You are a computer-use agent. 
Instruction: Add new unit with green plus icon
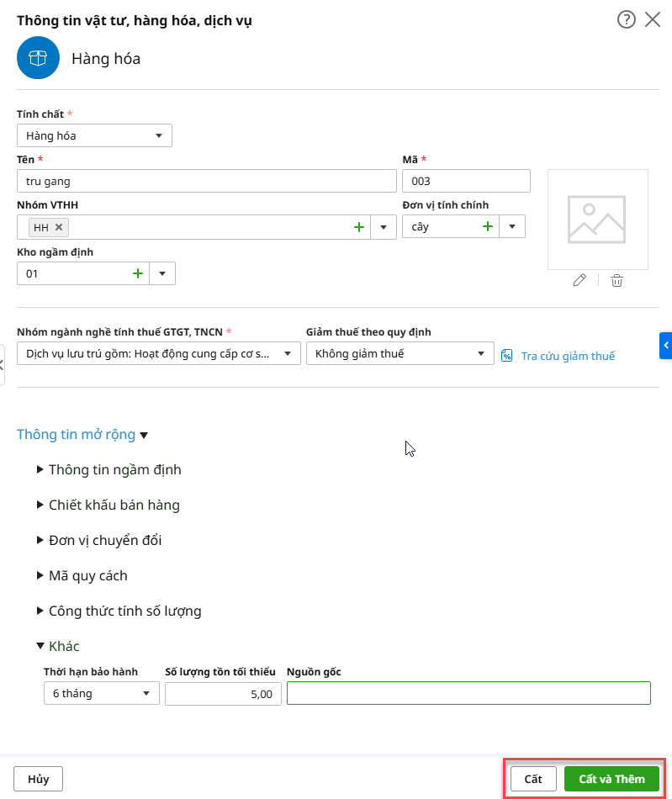tap(487, 226)
